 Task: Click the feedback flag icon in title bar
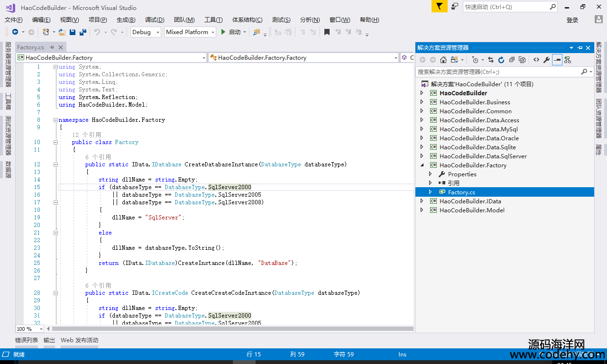pos(439,7)
